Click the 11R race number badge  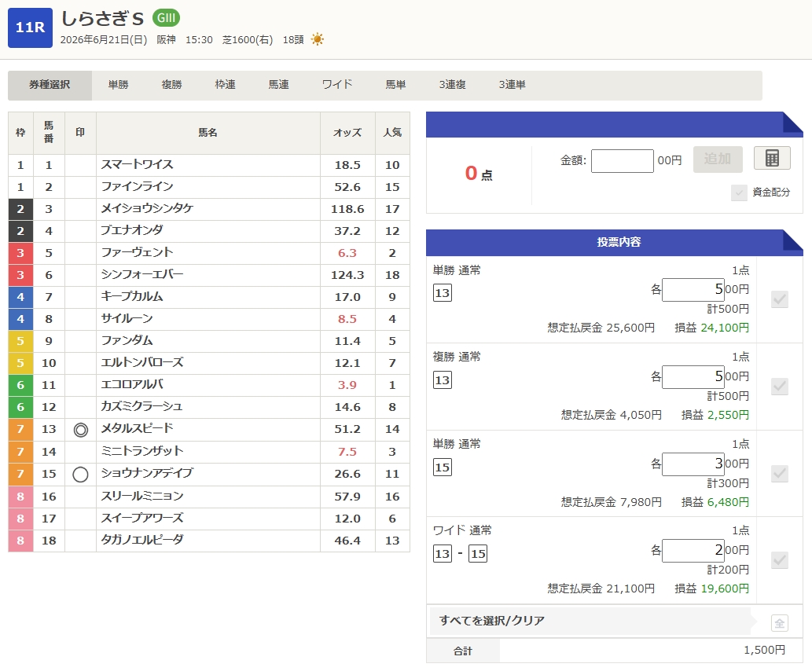point(30,28)
